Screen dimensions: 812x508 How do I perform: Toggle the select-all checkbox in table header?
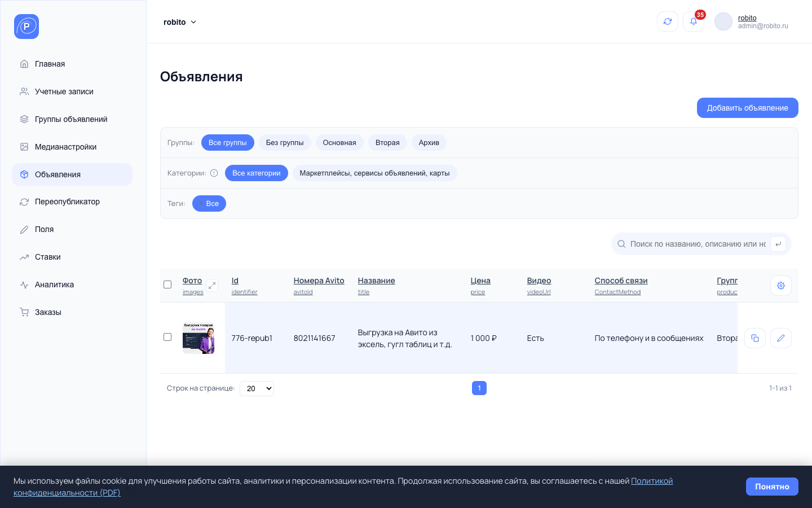click(167, 284)
